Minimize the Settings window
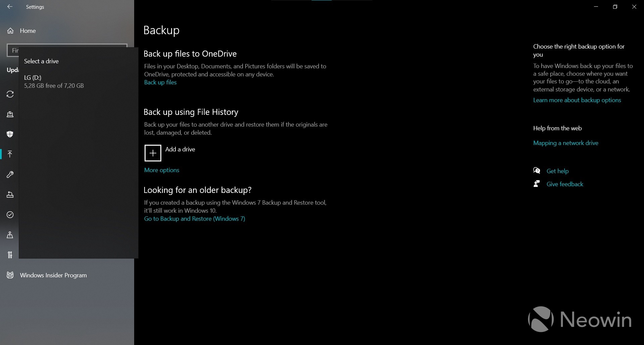This screenshot has height=345, width=644. [x=596, y=7]
